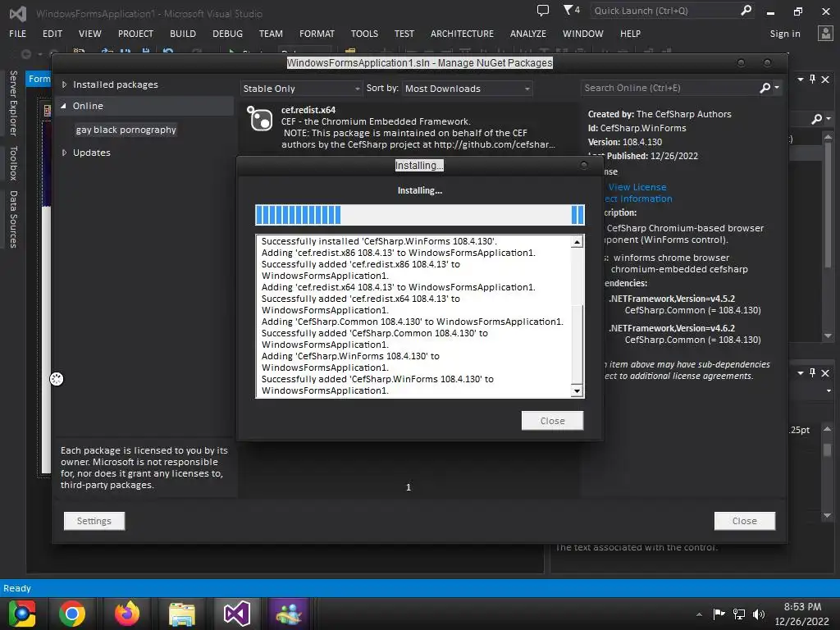Focus the Quick Launch search box
Image resolution: width=840 pixels, height=630 pixels.
tap(664, 11)
